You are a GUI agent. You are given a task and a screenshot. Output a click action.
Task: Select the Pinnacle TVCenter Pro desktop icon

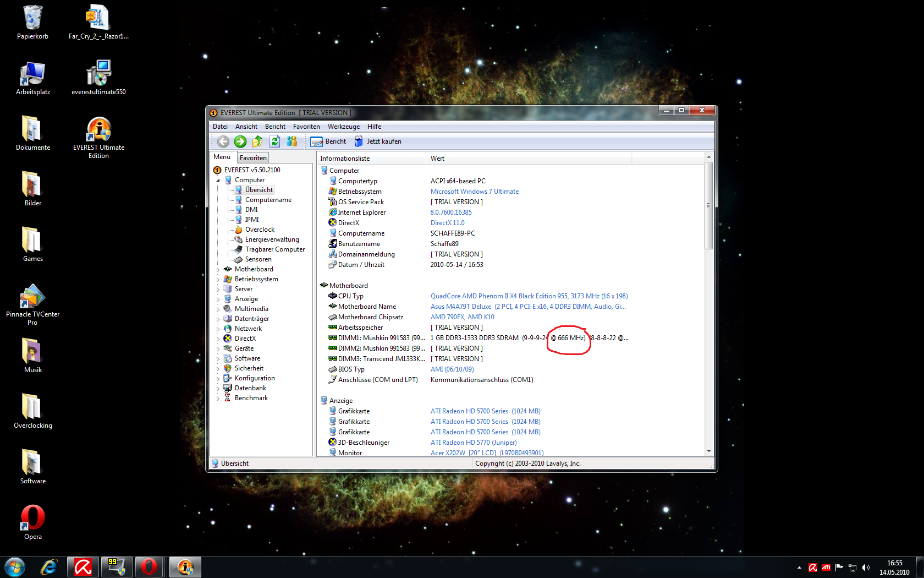33,304
